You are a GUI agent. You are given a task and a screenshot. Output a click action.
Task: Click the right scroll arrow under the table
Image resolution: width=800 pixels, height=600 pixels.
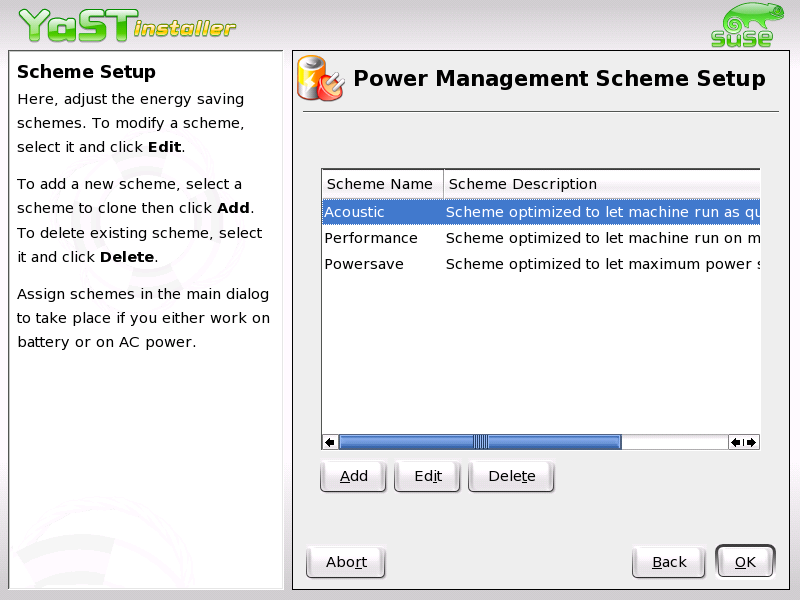click(x=737, y=441)
